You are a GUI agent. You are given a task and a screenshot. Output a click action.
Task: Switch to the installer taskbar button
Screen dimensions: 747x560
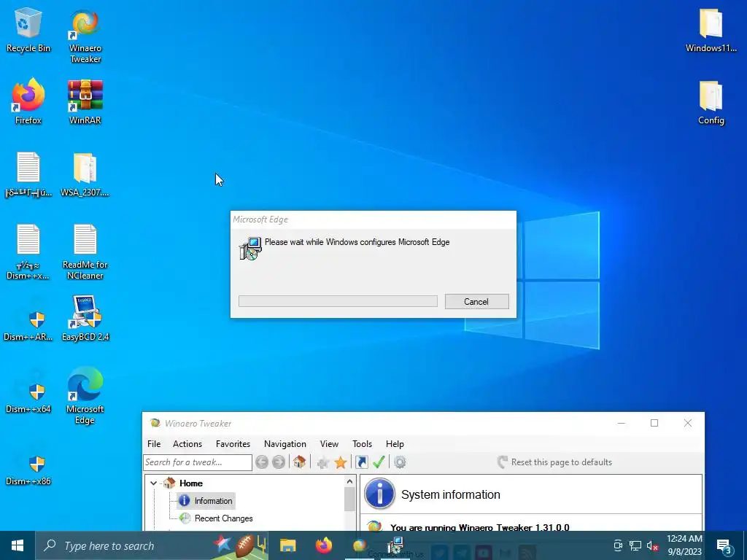(x=395, y=545)
